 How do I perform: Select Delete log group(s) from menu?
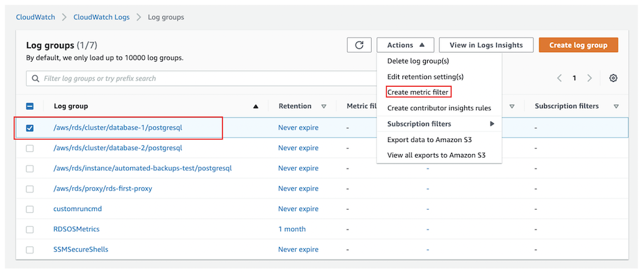(x=418, y=61)
